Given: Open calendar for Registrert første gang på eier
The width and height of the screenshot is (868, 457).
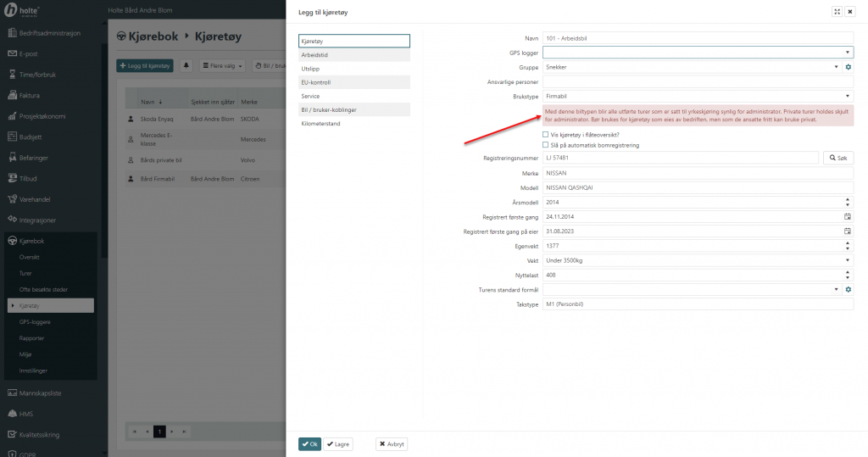Looking at the screenshot, I should point(847,231).
